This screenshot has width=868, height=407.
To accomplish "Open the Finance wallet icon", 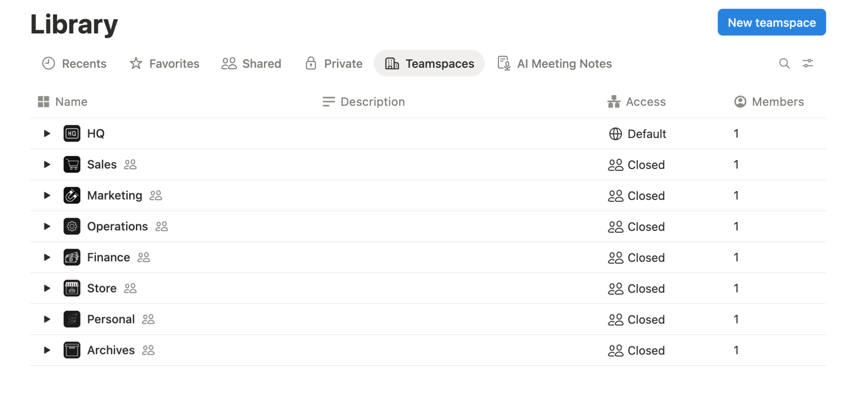I will 72,257.
